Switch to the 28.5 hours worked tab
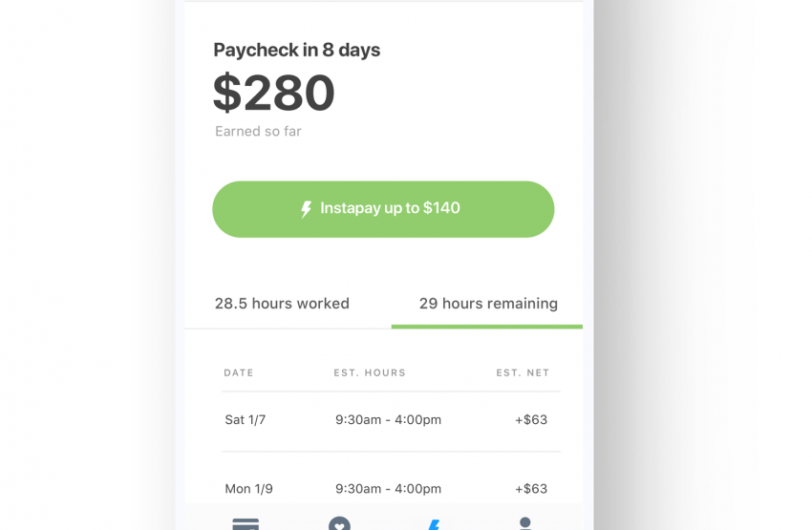This screenshot has height=530, width=812. (x=282, y=304)
